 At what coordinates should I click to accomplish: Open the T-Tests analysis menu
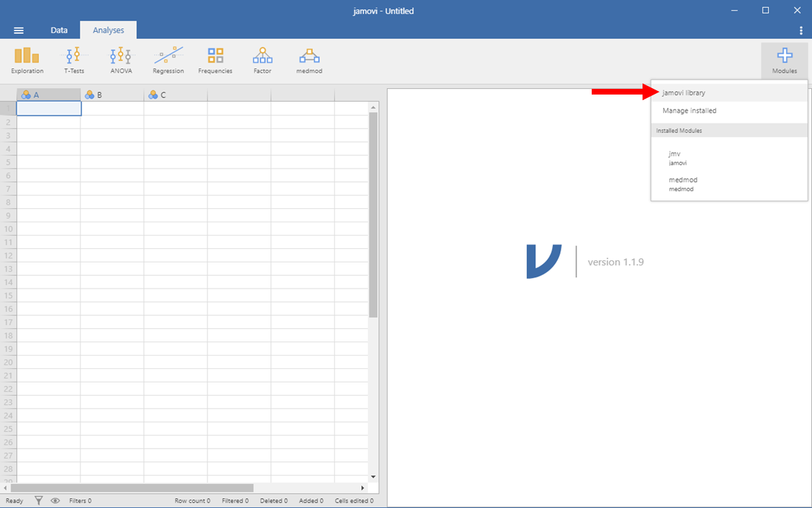click(x=73, y=60)
